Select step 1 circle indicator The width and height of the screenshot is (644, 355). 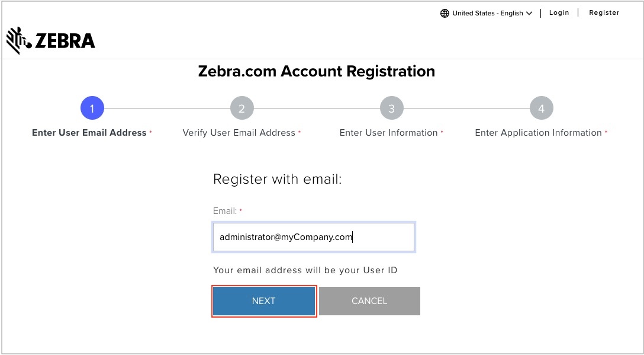click(x=92, y=108)
